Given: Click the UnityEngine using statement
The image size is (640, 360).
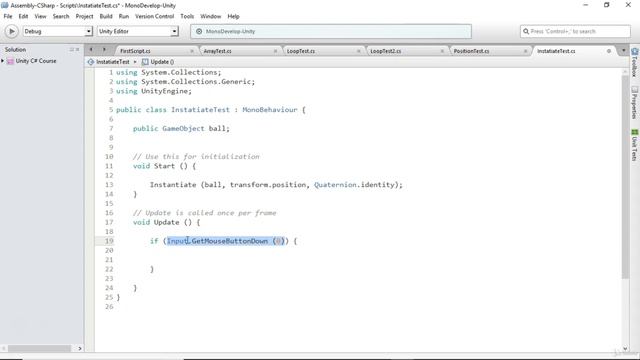Looking at the screenshot, I should (x=153, y=91).
